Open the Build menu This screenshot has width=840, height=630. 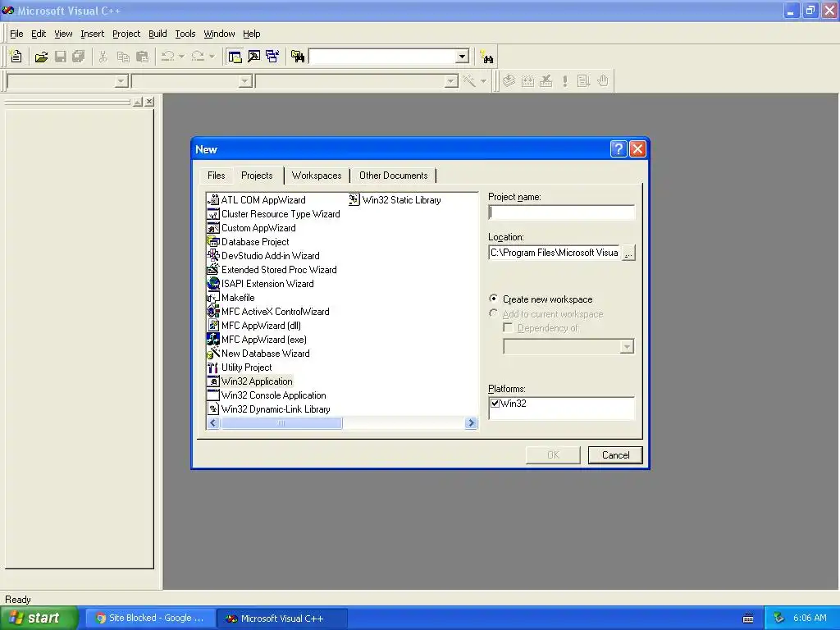[157, 33]
